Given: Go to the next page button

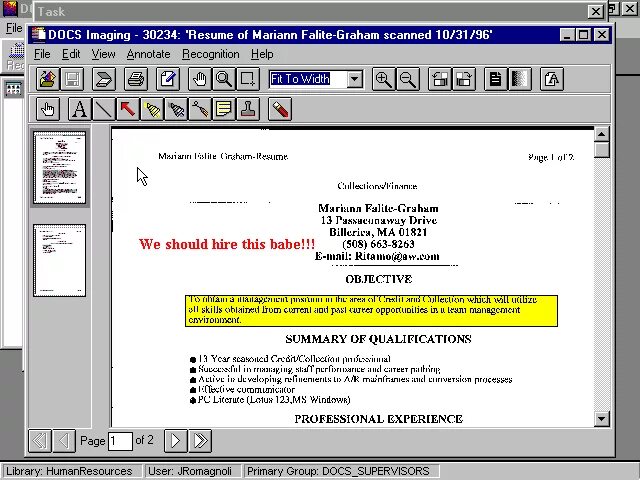Looking at the screenshot, I should (176, 441).
